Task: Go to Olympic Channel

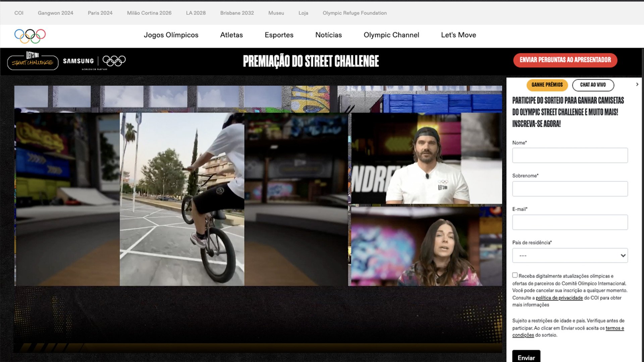Action: coord(391,35)
